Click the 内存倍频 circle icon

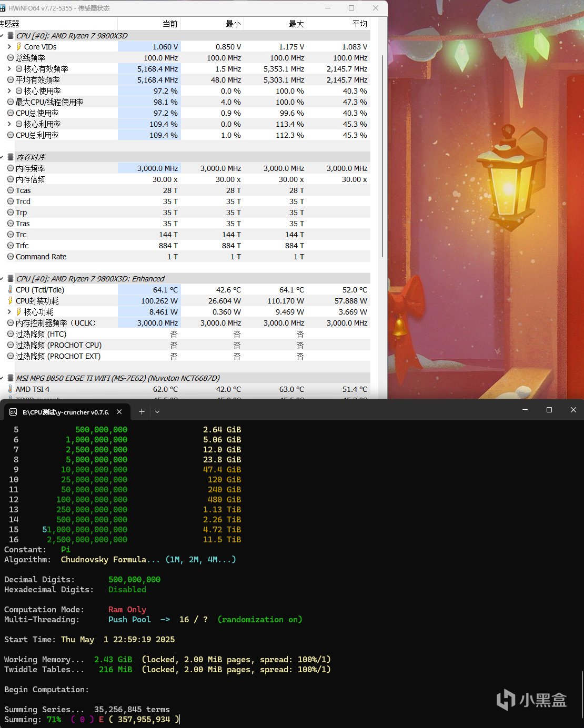click(11, 179)
